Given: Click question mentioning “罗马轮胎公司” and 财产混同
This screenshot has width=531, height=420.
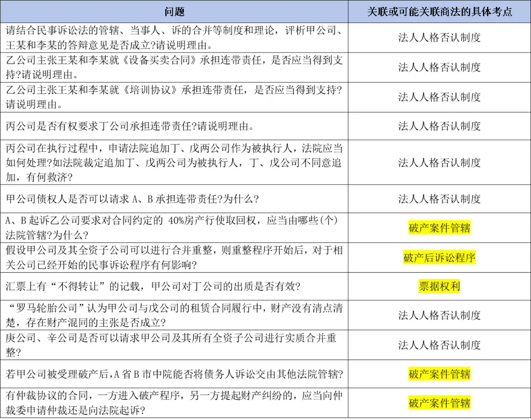Looking at the screenshot, I should (x=175, y=315).
